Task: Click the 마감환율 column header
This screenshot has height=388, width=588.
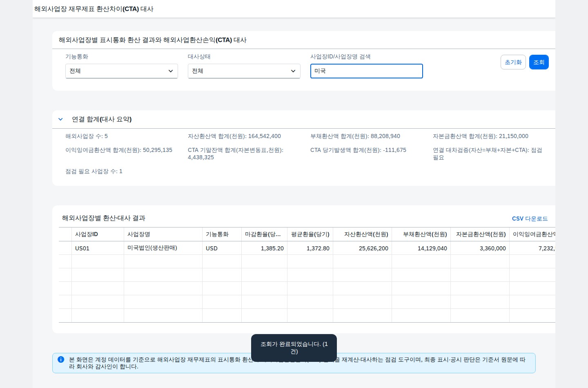Action: pos(264,234)
